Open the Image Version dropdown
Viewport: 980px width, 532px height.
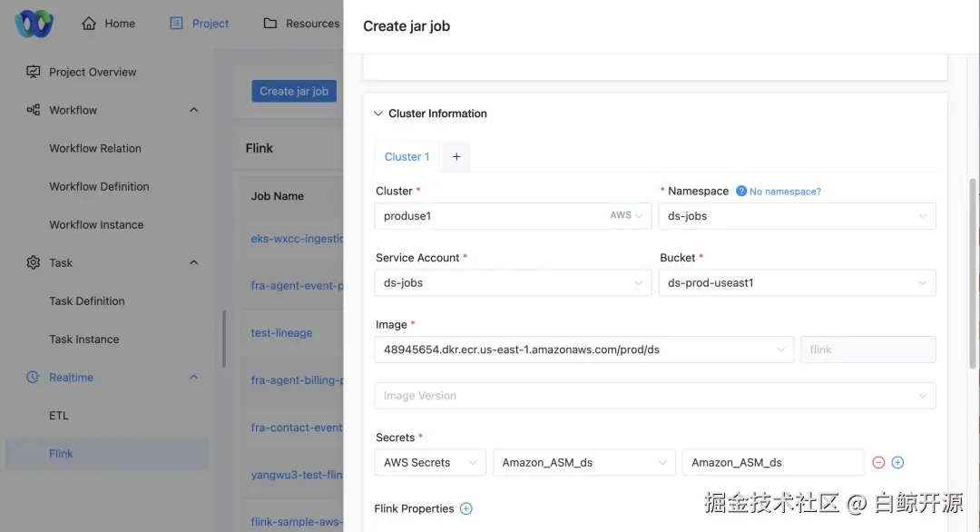655,396
